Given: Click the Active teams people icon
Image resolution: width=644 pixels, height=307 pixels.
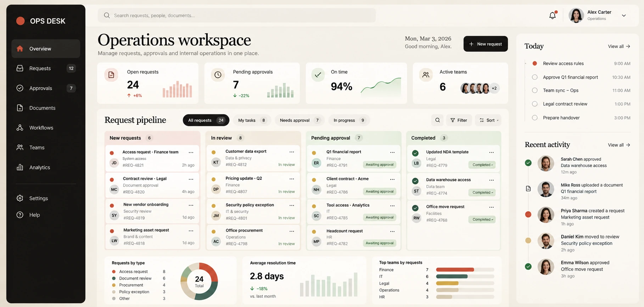Looking at the screenshot, I should pos(426,75).
